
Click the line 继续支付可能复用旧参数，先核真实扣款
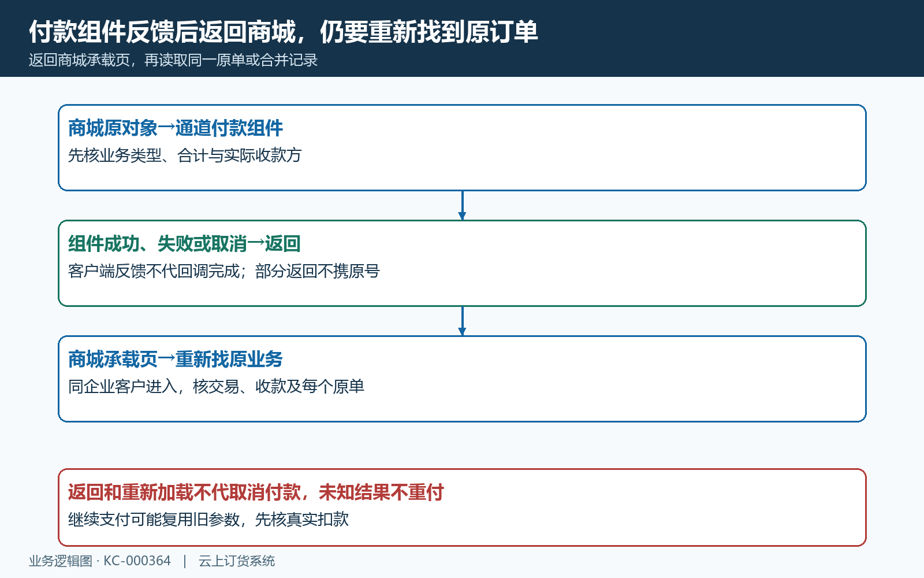(208, 520)
